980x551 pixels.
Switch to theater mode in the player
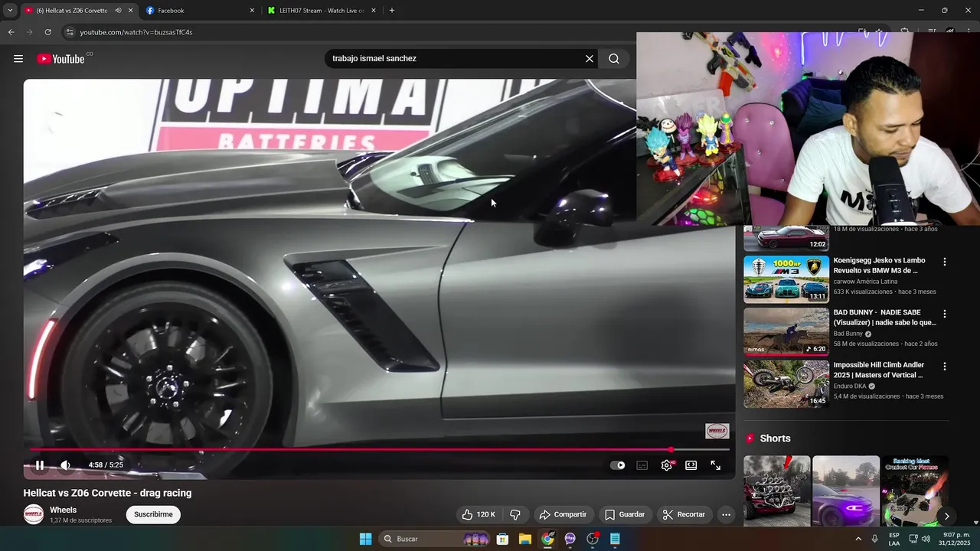[691, 465]
